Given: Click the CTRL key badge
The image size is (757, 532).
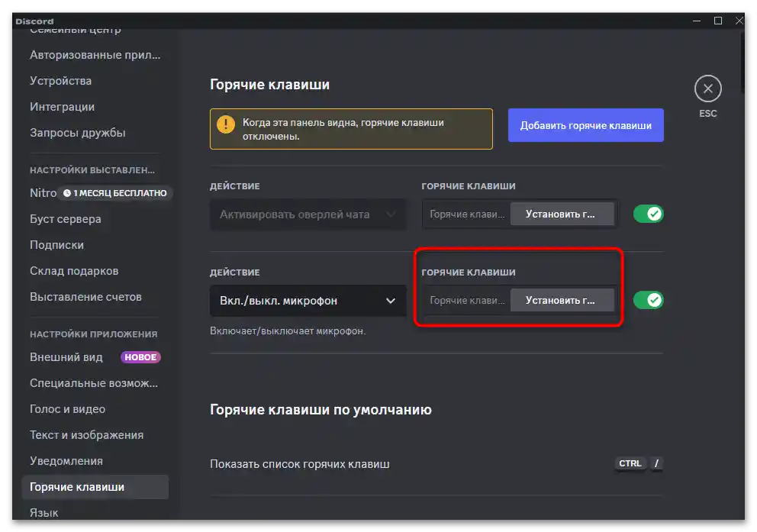Looking at the screenshot, I should point(630,463).
